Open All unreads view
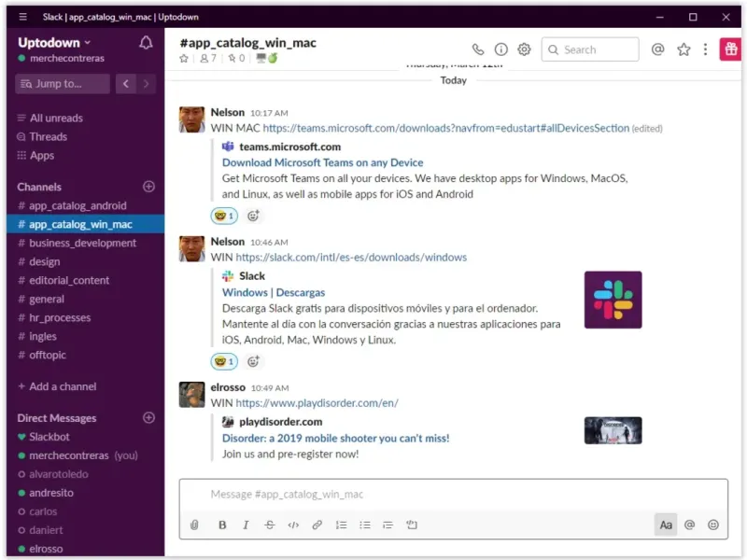Image resolution: width=747 pixels, height=560 pixels. pyautogui.click(x=56, y=119)
